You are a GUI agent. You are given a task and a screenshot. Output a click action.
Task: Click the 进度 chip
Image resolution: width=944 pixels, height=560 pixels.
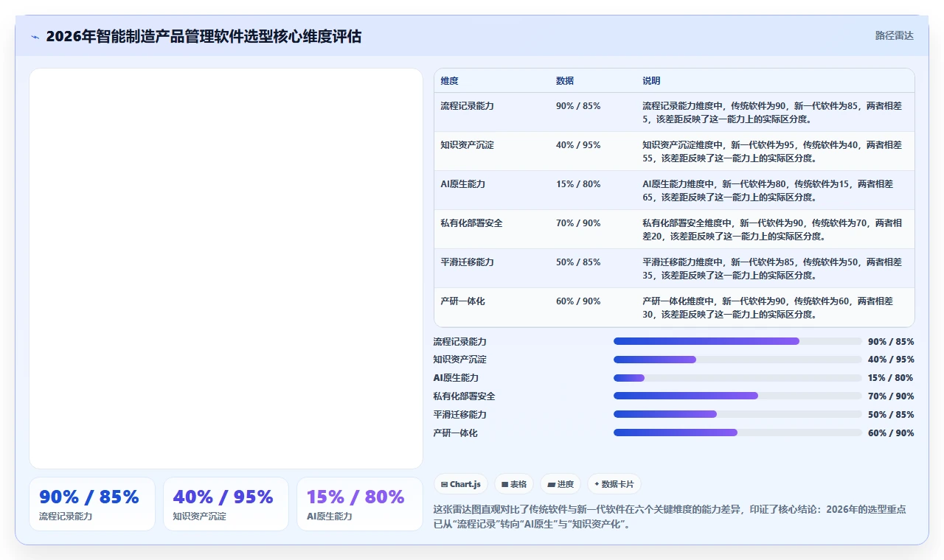560,484
